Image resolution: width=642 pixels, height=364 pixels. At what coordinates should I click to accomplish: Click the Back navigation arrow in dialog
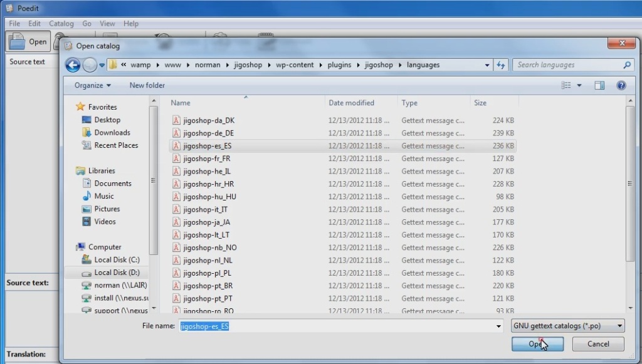(x=73, y=65)
